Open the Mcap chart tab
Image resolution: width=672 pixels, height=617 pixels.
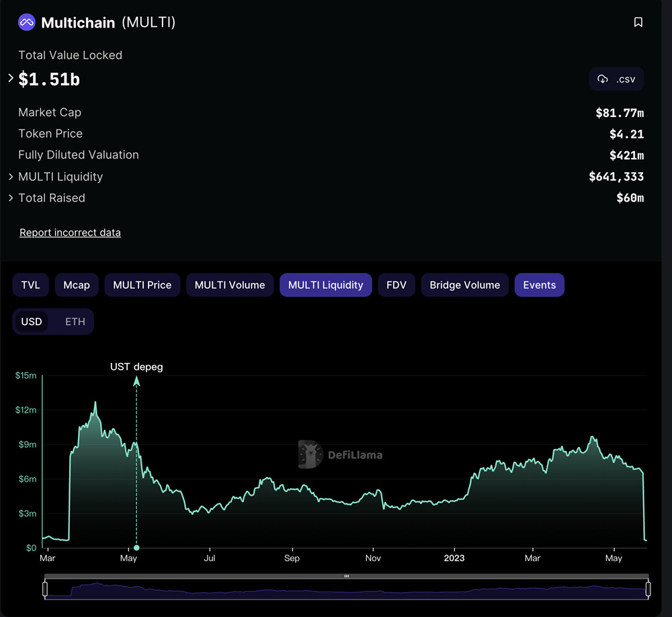click(x=76, y=285)
